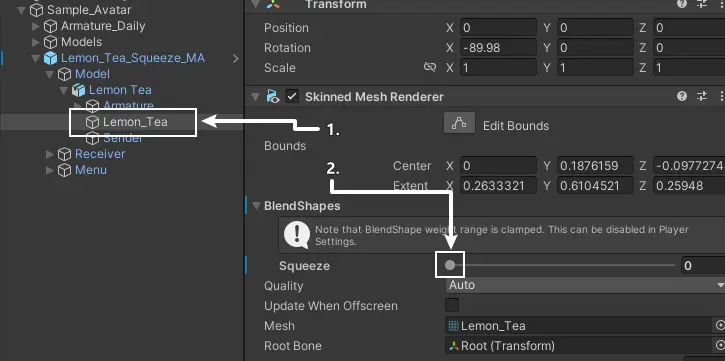Enable Update When Offscreen checkbox

pos(452,305)
